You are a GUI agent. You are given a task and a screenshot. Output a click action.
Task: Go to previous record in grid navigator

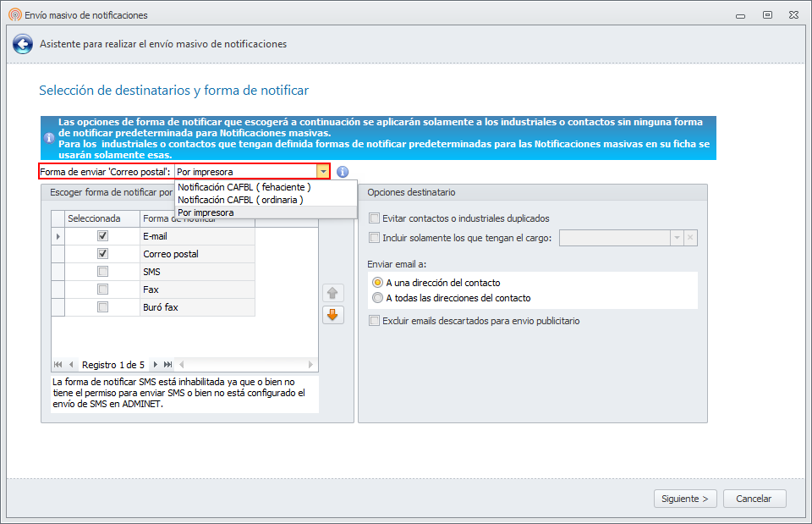[x=71, y=365]
